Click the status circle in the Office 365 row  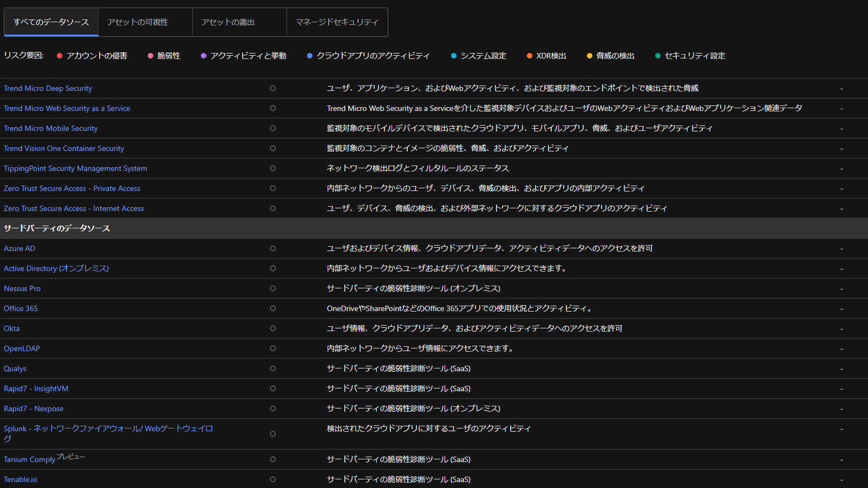(x=273, y=308)
